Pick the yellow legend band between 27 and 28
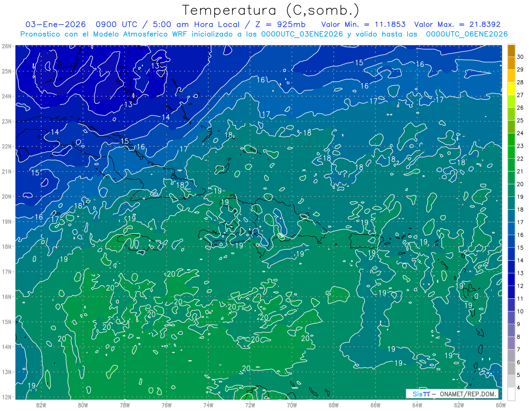The height and width of the screenshot is (411, 532). (511, 89)
